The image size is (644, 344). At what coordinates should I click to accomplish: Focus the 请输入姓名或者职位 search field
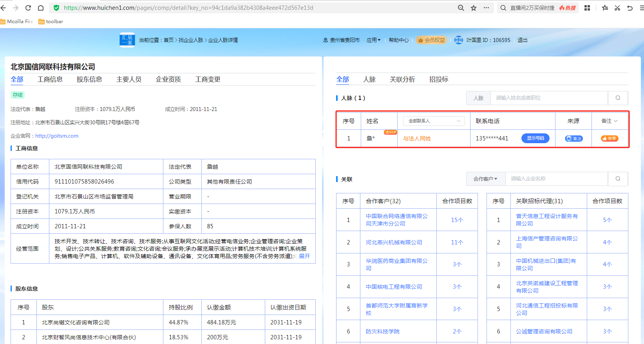coord(549,98)
